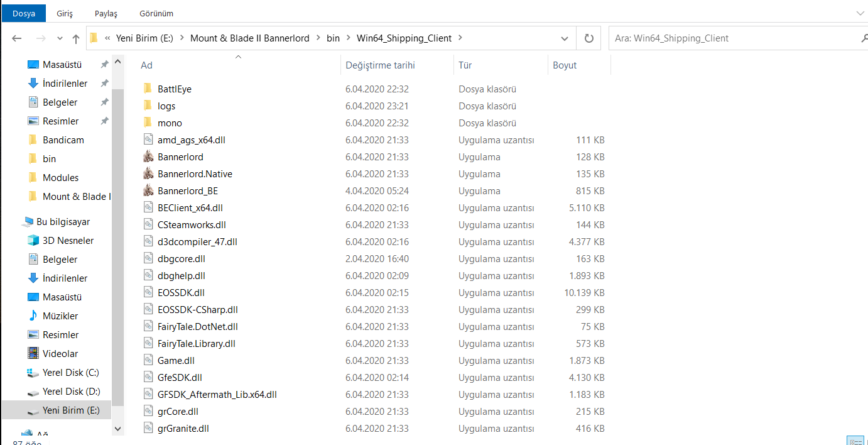Select CSteamworks.dll file icon
The image size is (868, 445).
[148, 225]
